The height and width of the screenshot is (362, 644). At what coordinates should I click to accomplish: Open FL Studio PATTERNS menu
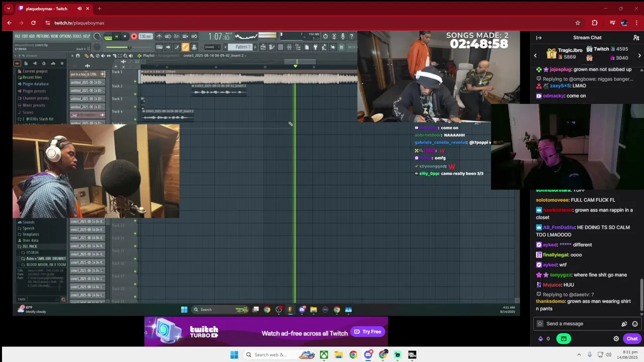click(43, 36)
